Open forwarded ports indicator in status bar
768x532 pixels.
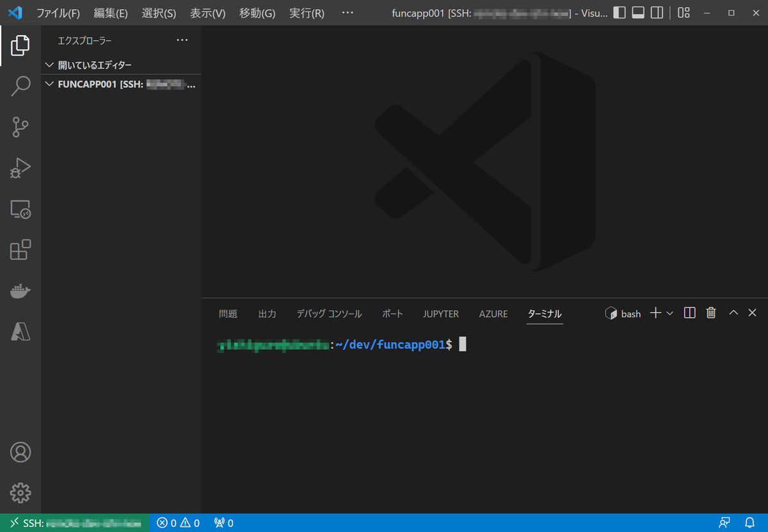(223, 523)
